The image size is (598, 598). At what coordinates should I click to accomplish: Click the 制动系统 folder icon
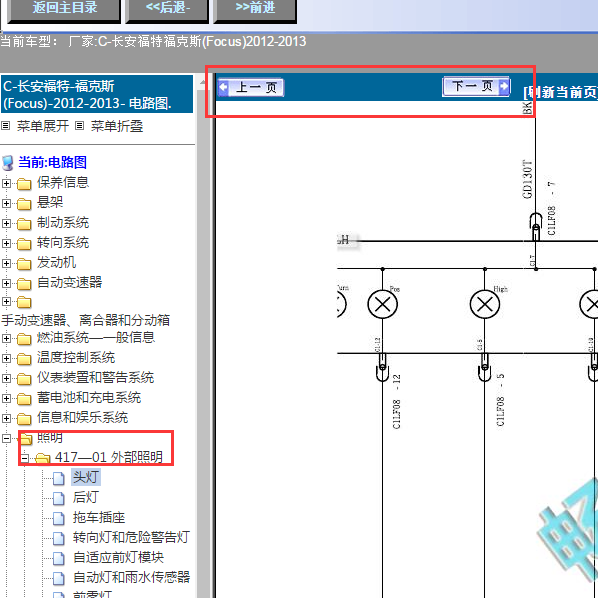[24, 224]
